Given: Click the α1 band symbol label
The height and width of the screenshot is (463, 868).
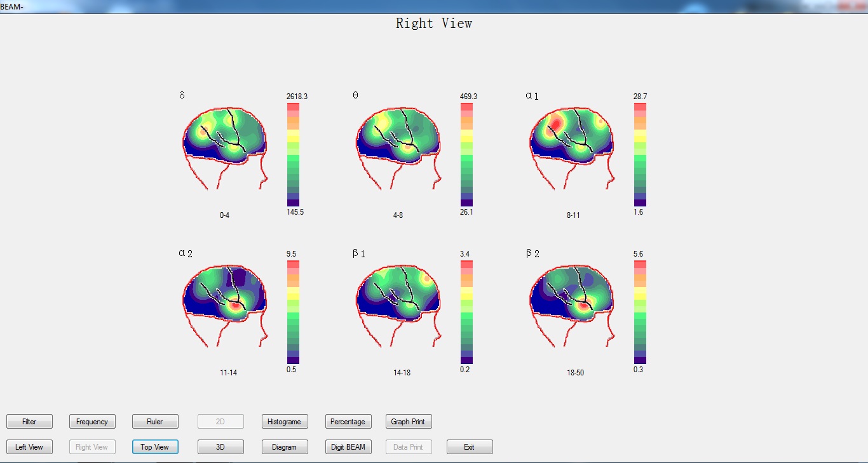Looking at the screenshot, I should click(x=532, y=96).
